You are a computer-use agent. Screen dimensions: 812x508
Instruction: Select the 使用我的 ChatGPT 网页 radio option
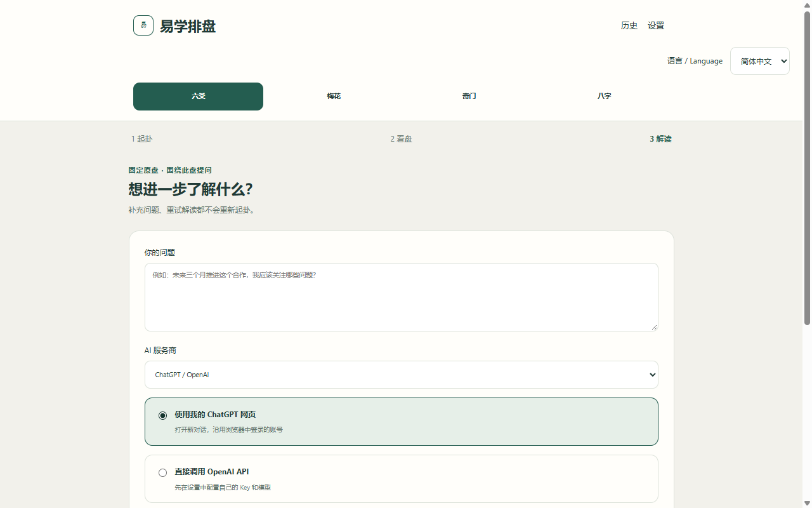(x=162, y=415)
